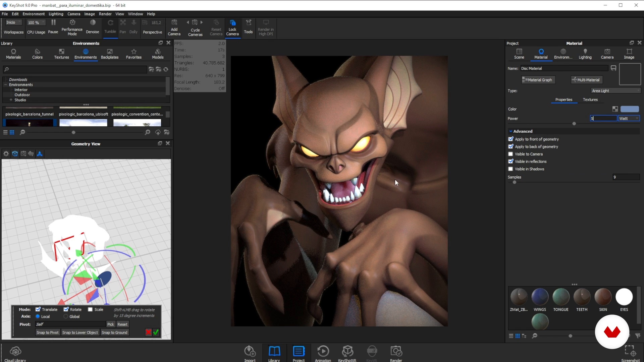Open Favorites library tab
Screen dimensions: 644x362
click(x=133, y=54)
